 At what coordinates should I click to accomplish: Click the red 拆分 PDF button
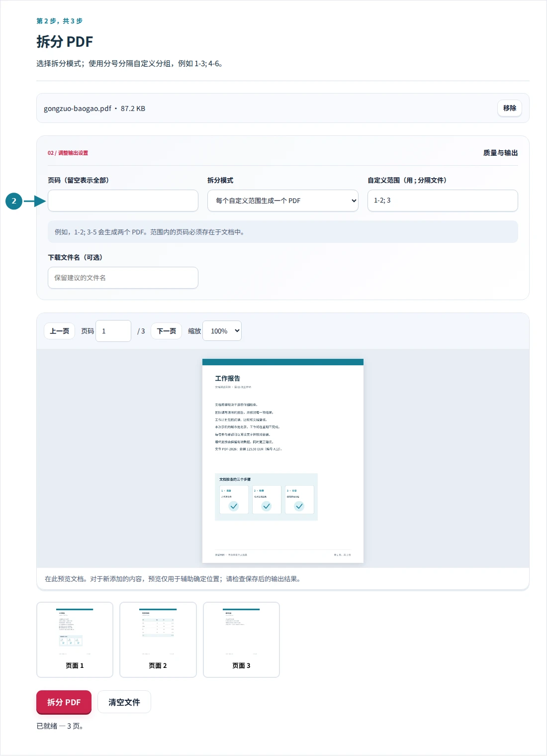pyautogui.click(x=64, y=702)
